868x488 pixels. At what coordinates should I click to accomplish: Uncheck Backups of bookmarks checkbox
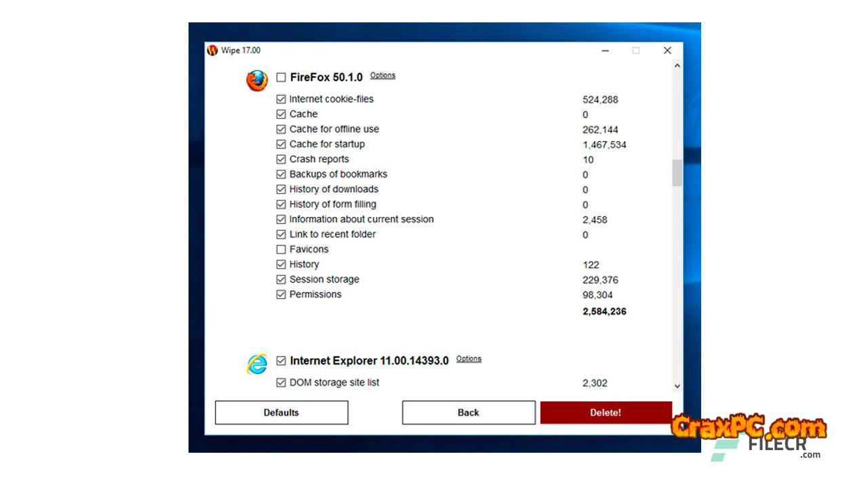click(281, 174)
